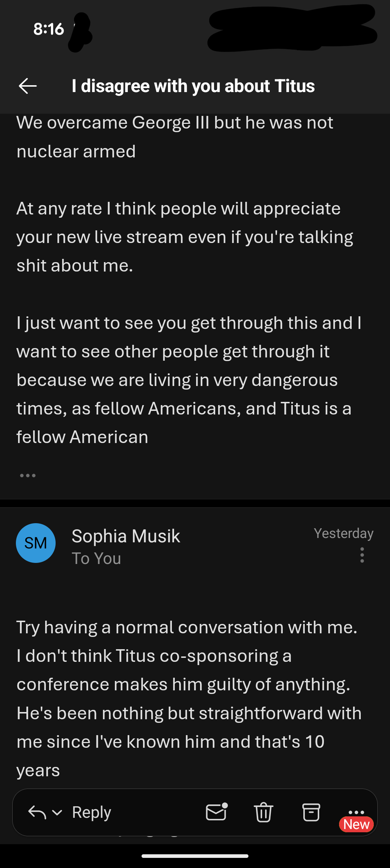Tap the subject "I disagree with you about Titus"
This screenshot has height=868, width=390.
click(193, 86)
